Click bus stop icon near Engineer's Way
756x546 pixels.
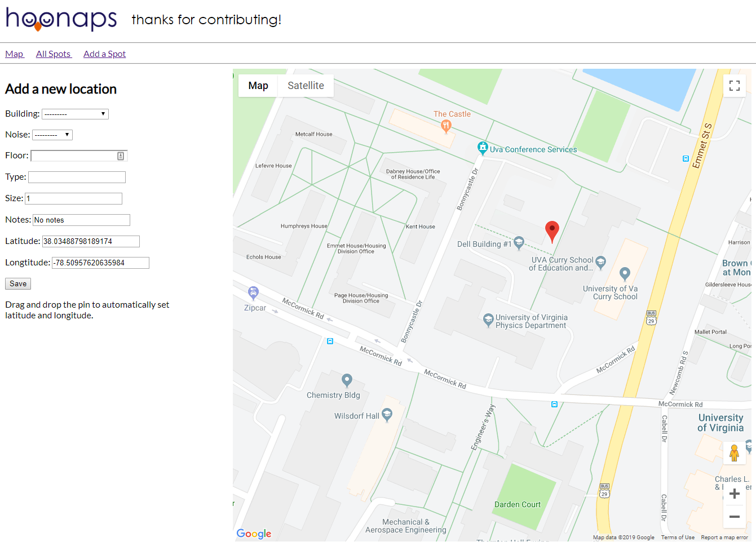[x=554, y=404]
